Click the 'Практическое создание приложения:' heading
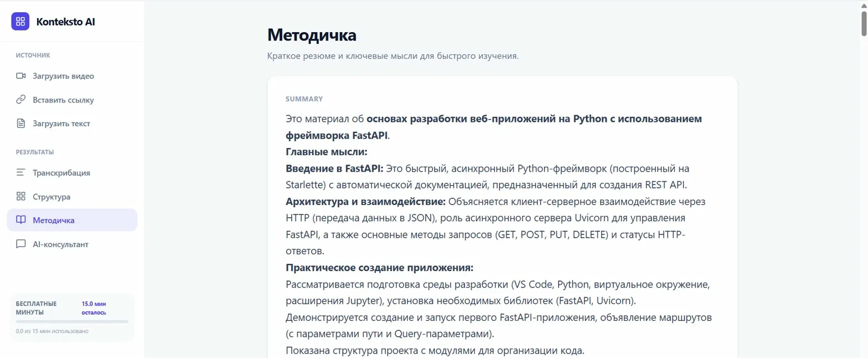The width and height of the screenshot is (868, 358). coord(380,268)
